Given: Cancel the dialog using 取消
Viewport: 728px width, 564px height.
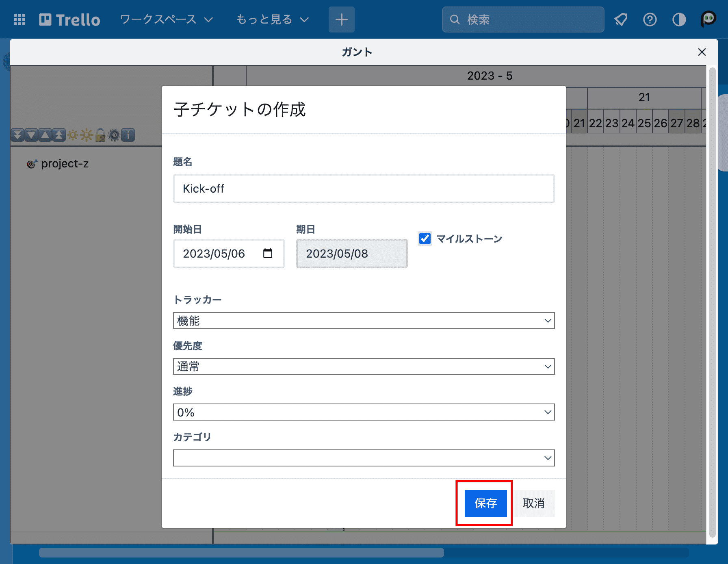Looking at the screenshot, I should [534, 503].
